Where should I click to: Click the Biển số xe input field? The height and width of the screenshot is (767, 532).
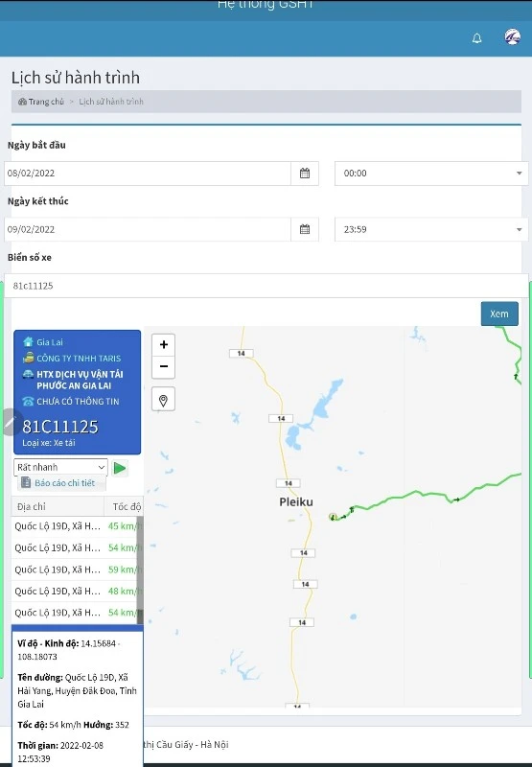(x=266, y=286)
